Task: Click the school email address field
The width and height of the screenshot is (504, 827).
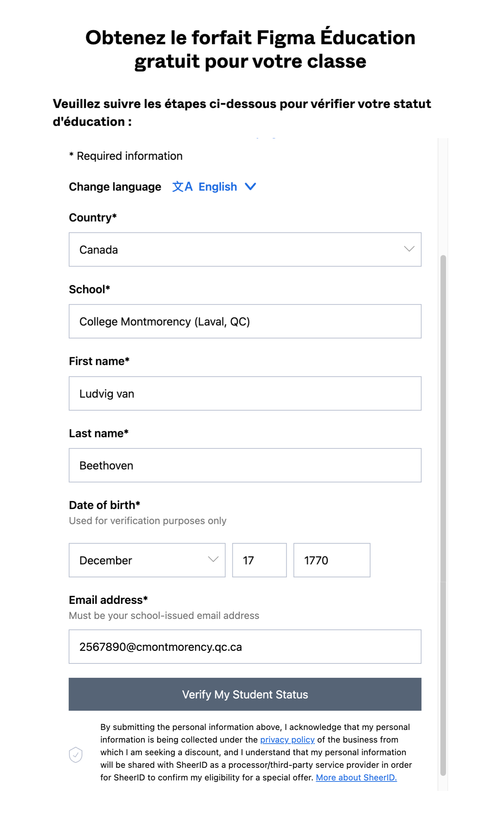Action: [245, 647]
